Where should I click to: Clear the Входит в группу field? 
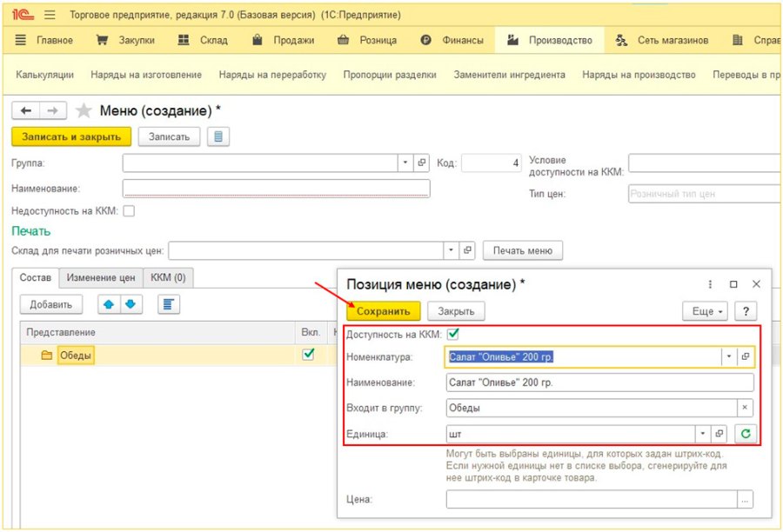[x=745, y=408]
